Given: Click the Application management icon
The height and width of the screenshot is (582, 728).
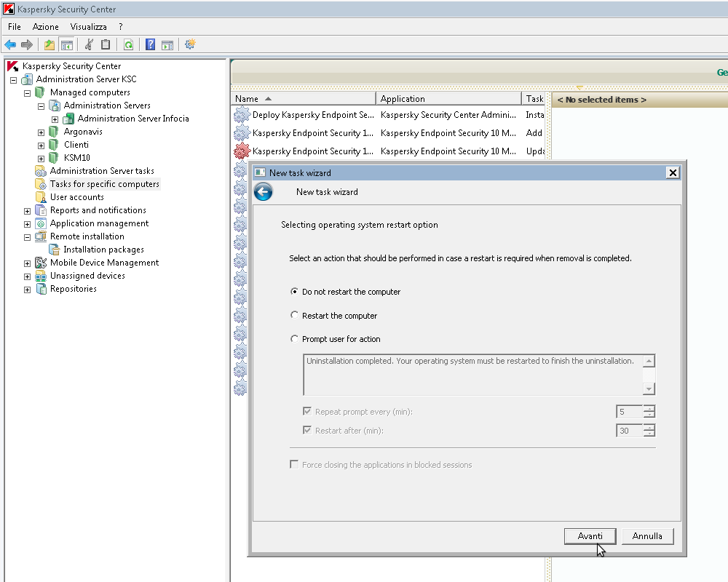Looking at the screenshot, I should pyautogui.click(x=41, y=223).
